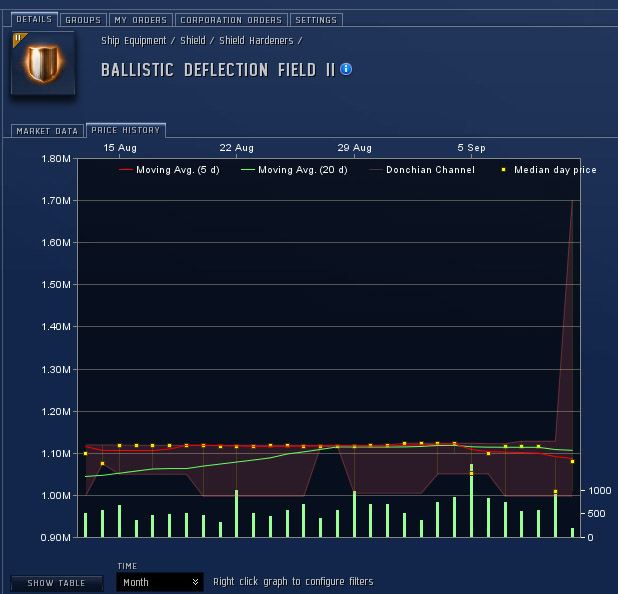This screenshot has height=594, width=618.
Task: Click the 15 Aug date label
Action: click(x=120, y=148)
